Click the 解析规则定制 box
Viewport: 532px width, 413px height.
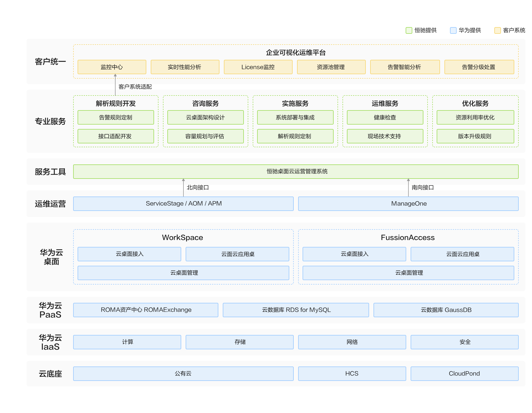(x=295, y=136)
